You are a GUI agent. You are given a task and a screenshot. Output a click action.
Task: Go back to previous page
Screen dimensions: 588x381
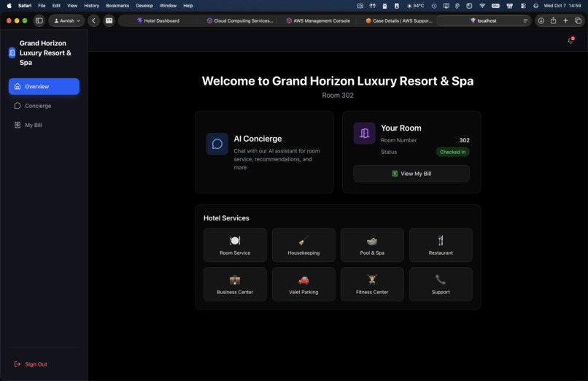[x=94, y=20]
